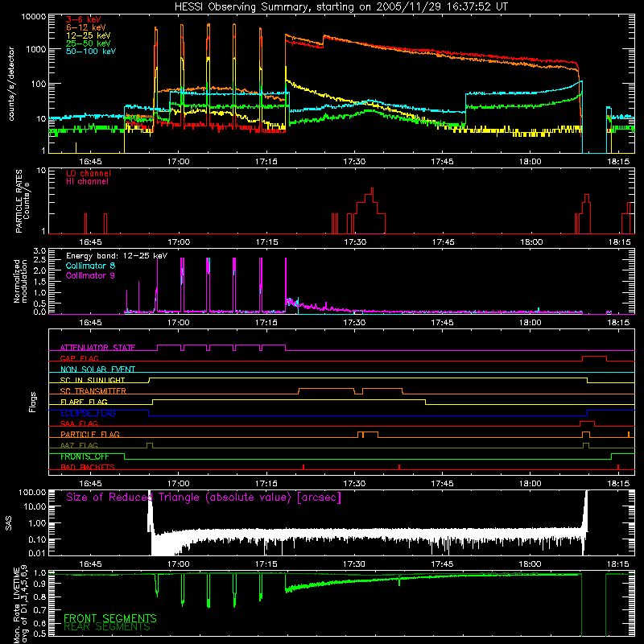This screenshot has height=644, width=644.
Task: Click the NON_SOLAR_EVENT flag label
Action: point(97,369)
